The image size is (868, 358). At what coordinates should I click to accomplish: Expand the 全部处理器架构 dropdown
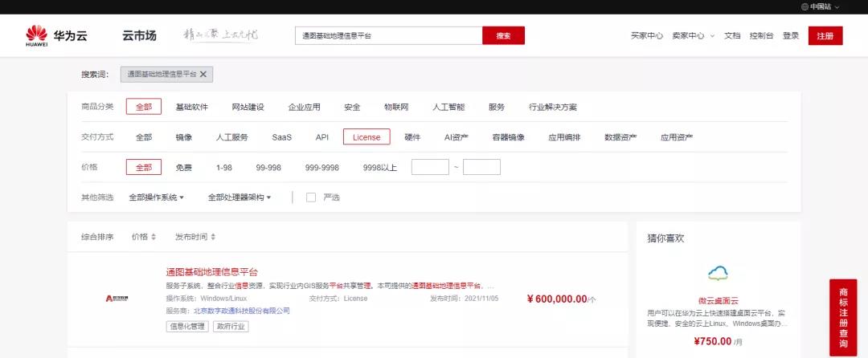[240, 197]
